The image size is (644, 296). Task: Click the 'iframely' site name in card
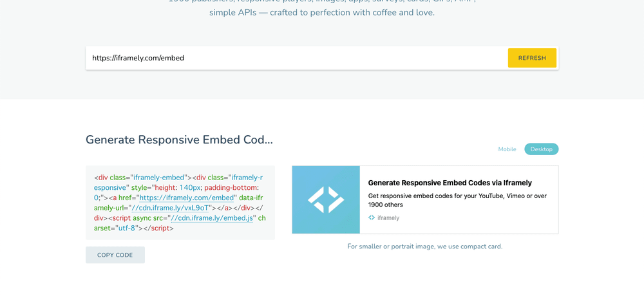(388, 218)
